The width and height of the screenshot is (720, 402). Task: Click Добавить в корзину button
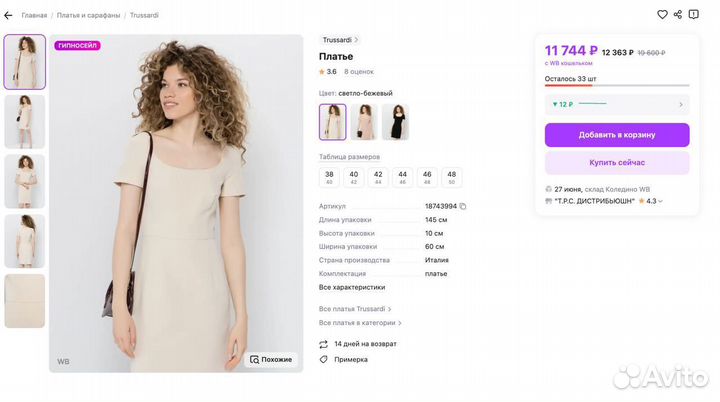tap(617, 135)
